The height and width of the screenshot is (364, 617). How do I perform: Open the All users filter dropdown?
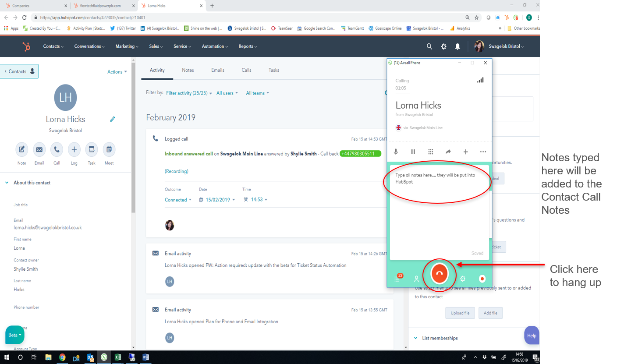click(x=227, y=93)
